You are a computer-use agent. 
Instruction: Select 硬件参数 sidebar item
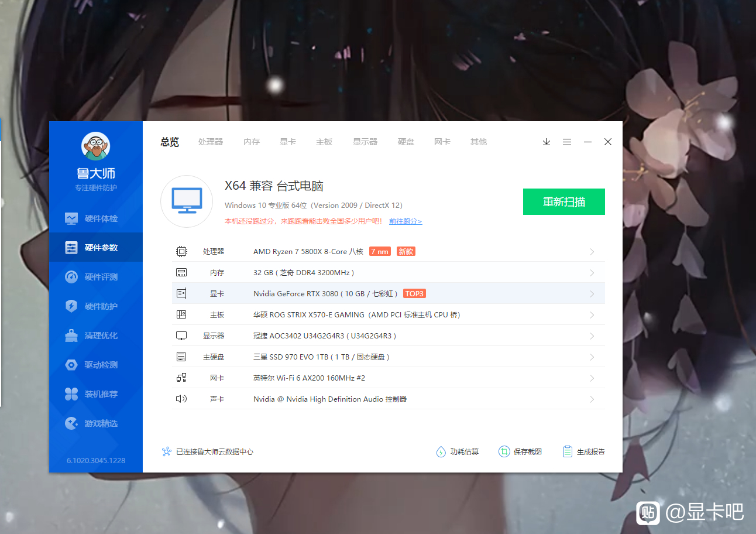pyautogui.click(x=95, y=248)
